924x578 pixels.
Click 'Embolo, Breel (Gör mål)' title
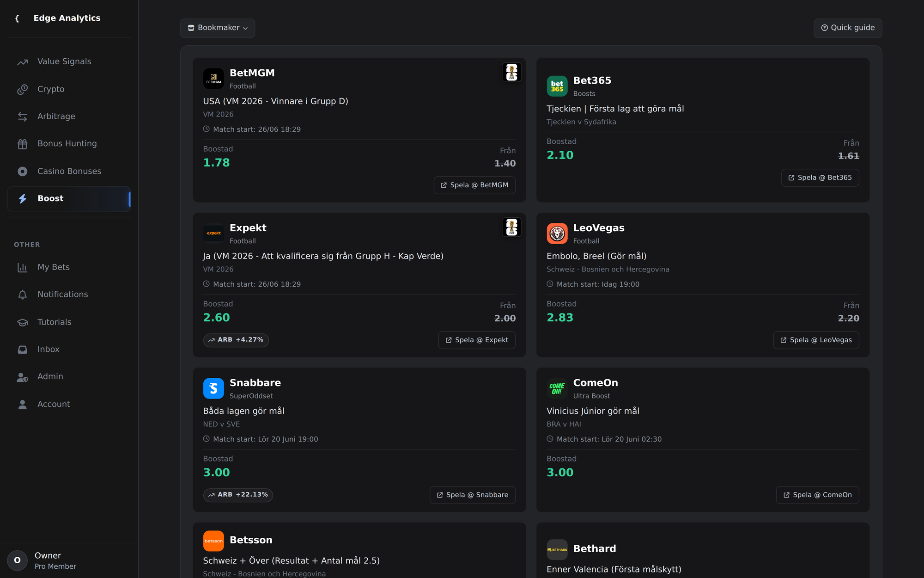[x=596, y=257]
